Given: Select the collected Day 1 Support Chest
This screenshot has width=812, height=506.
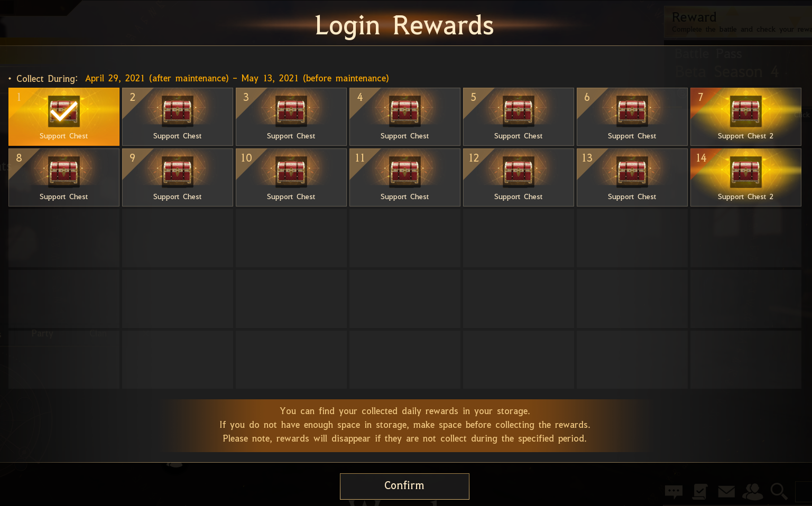Looking at the screenshot, I should (64, 117).
